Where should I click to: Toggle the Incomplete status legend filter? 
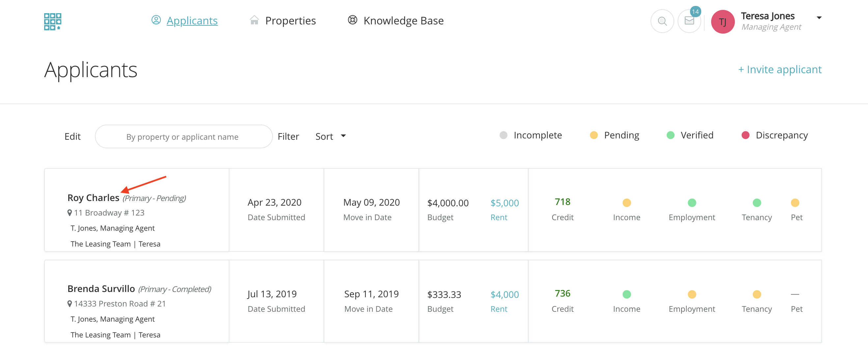(531, 135)
